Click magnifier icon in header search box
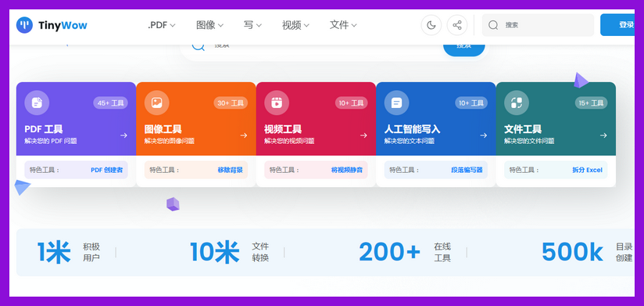 coord(493,25)
